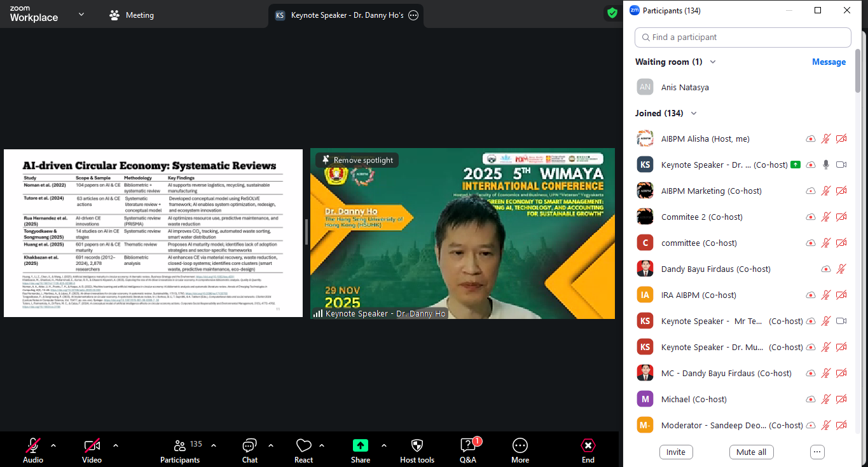The image size is (868, 467).
Task: Open the Zoom Workplace dropdown arrow
Action: 81,14
